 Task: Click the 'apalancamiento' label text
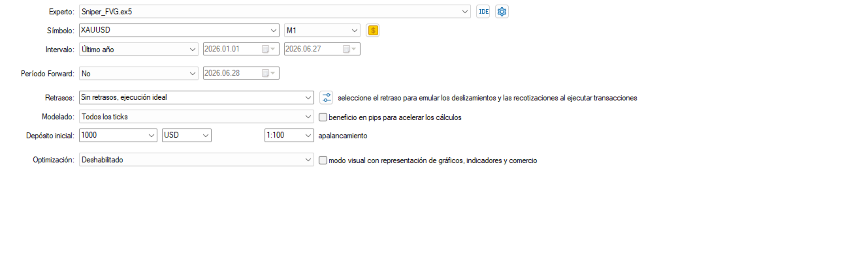(x=343, y=136)
